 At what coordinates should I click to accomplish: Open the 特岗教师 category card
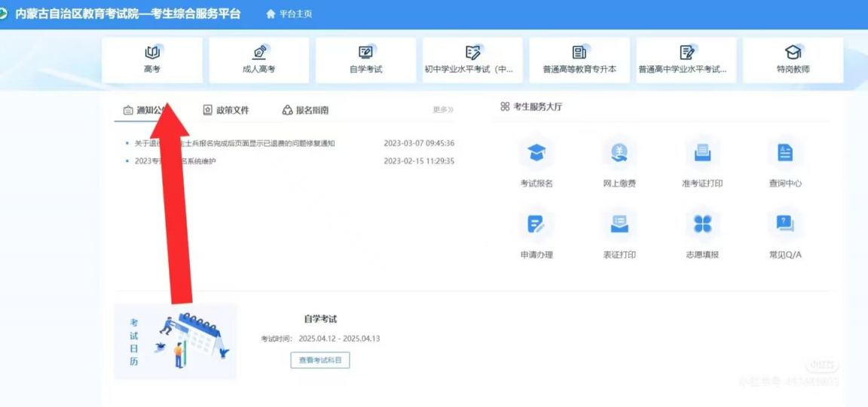pos(793,60)
